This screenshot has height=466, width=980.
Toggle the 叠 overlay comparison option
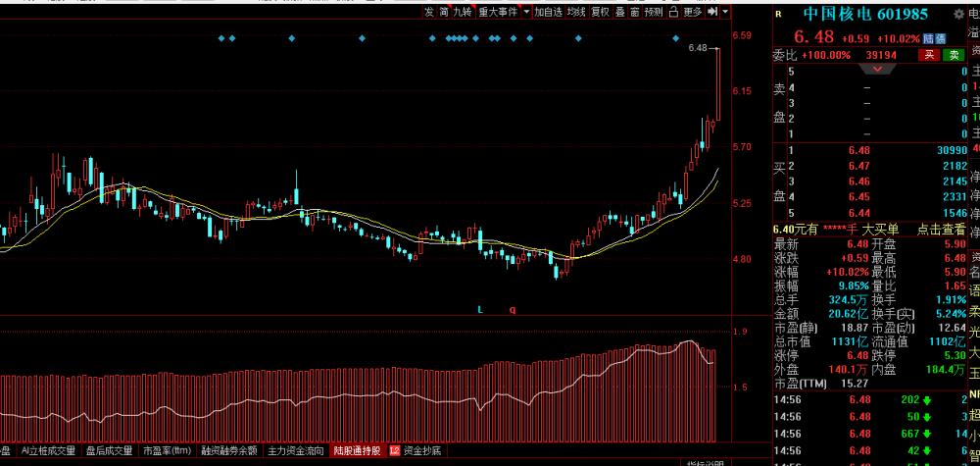[620, 12]
